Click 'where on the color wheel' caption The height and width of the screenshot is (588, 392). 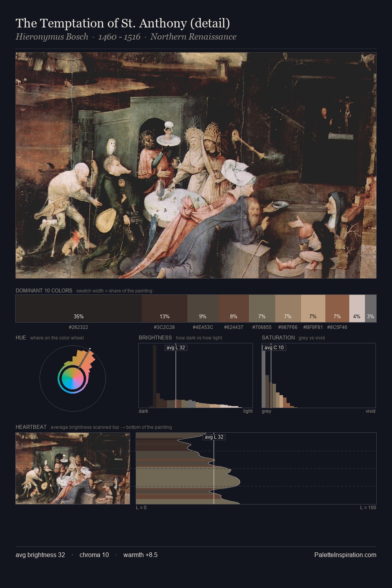click(57, 338)
